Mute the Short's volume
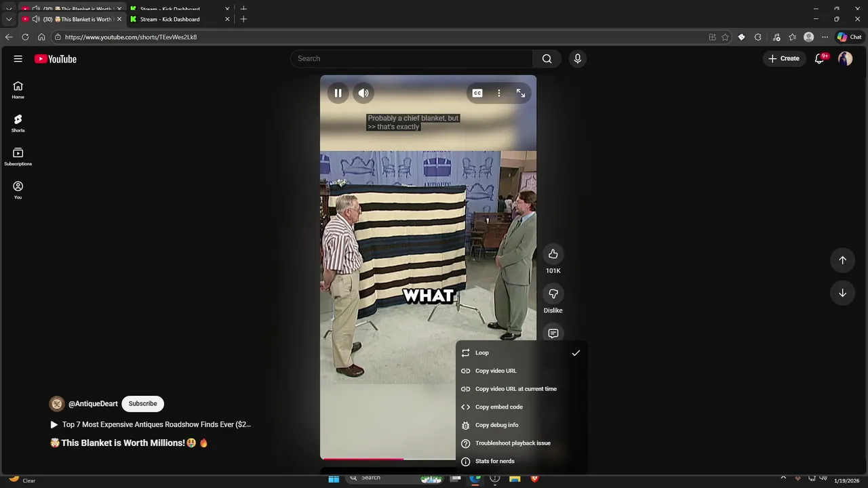This screenshot has width=868, height=488. pyautogui.click(x=363, y=93)
